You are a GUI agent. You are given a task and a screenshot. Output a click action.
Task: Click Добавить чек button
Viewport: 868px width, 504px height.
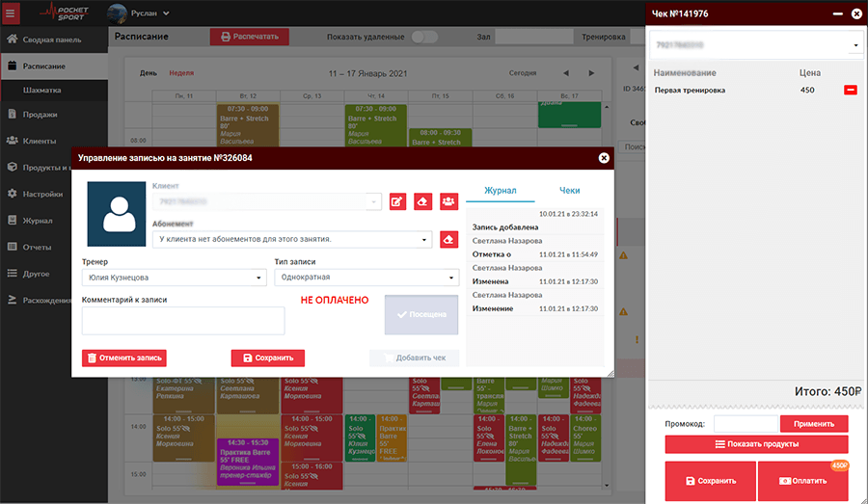(x=415, y=358)
